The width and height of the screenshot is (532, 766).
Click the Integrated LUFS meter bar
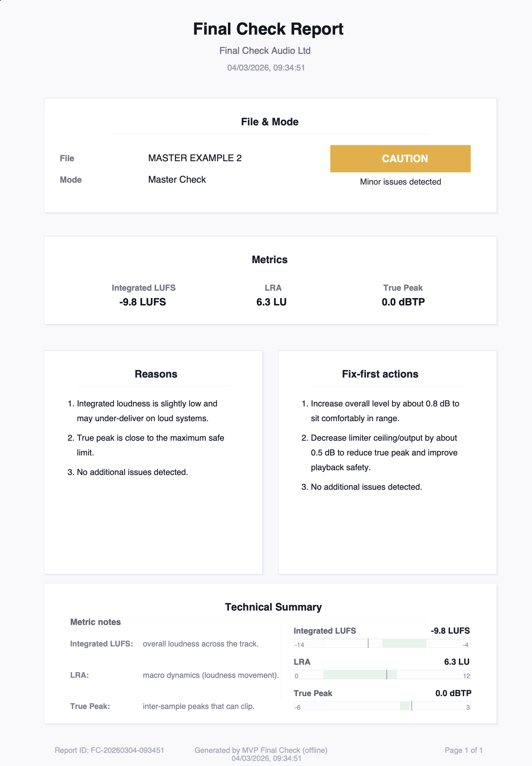pos(382,643)
